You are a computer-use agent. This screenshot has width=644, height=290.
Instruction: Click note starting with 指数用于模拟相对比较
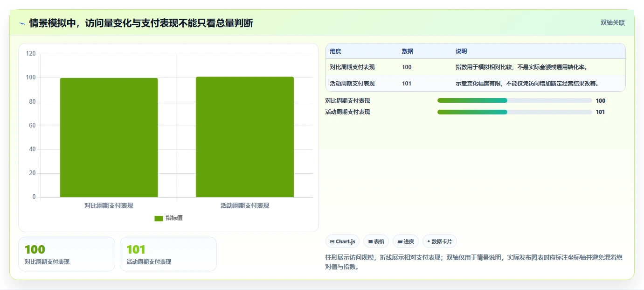pyautogui.click(x=521, y=67)
